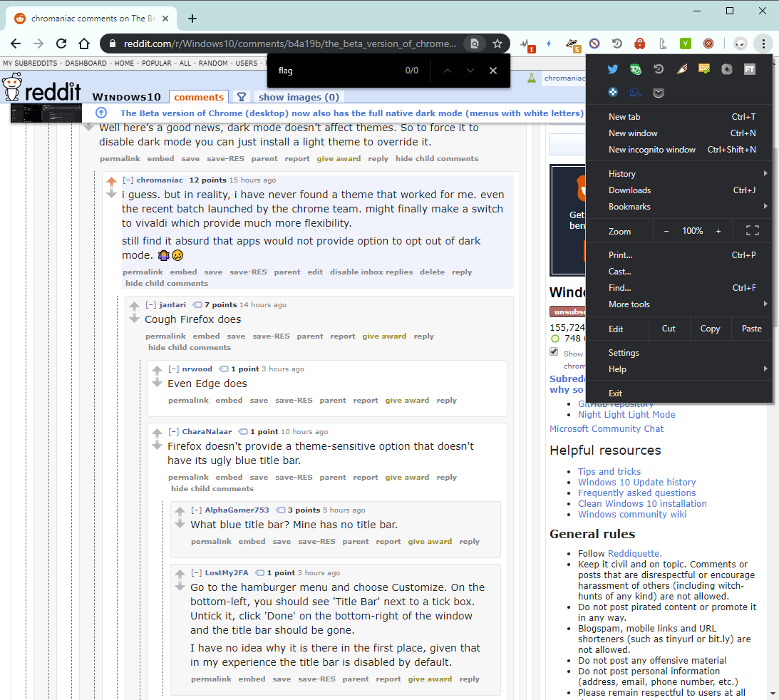This screenshot has height=700, width=779.
Task: Click the RES filter funnel icon
Action: click(x=242, y=97)
